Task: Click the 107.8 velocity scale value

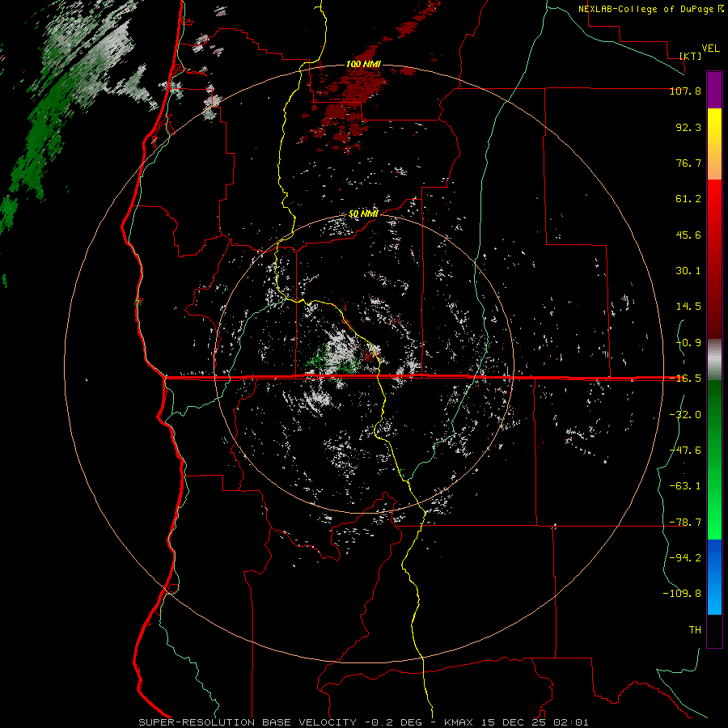Action: 685,91
